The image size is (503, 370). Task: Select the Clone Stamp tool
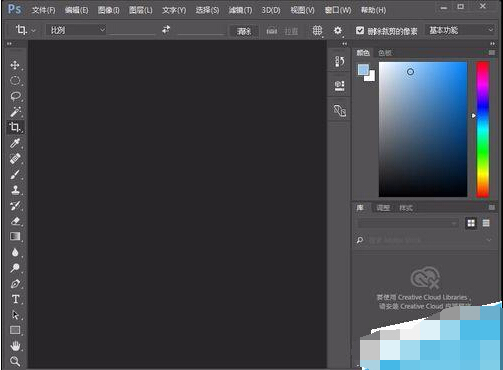tap(15, 190)
